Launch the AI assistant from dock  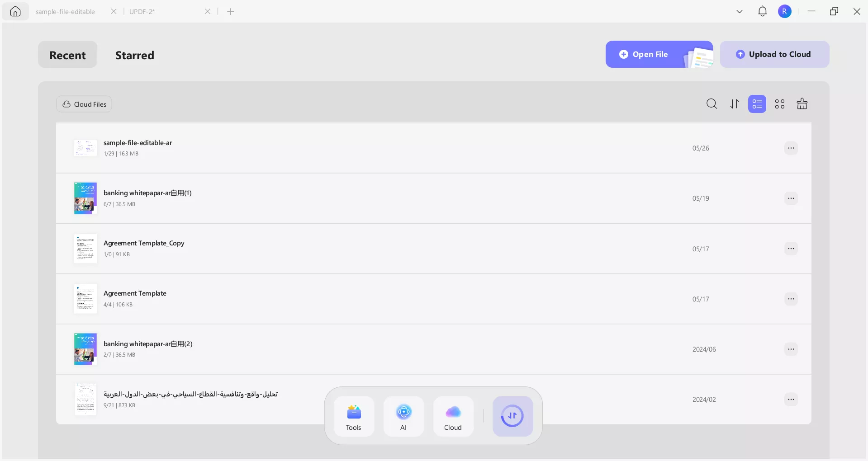point(403,416)
